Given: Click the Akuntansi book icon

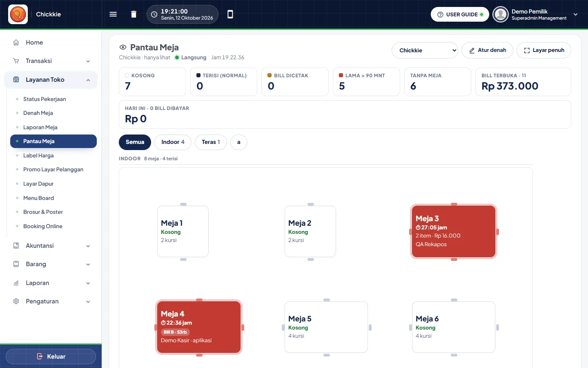Looking at the screenshot, I should [x=16, y=246].
